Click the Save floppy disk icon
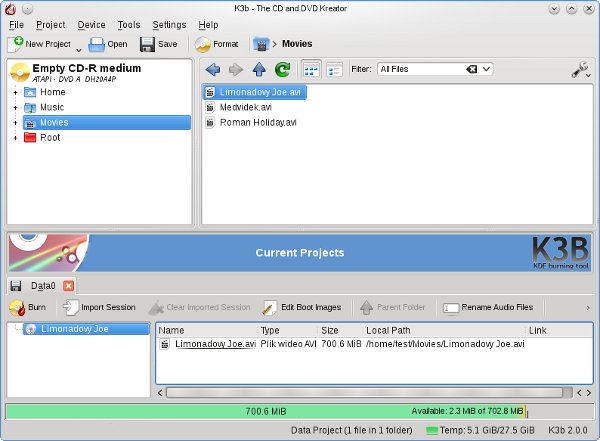 click(x=147, y=44)
